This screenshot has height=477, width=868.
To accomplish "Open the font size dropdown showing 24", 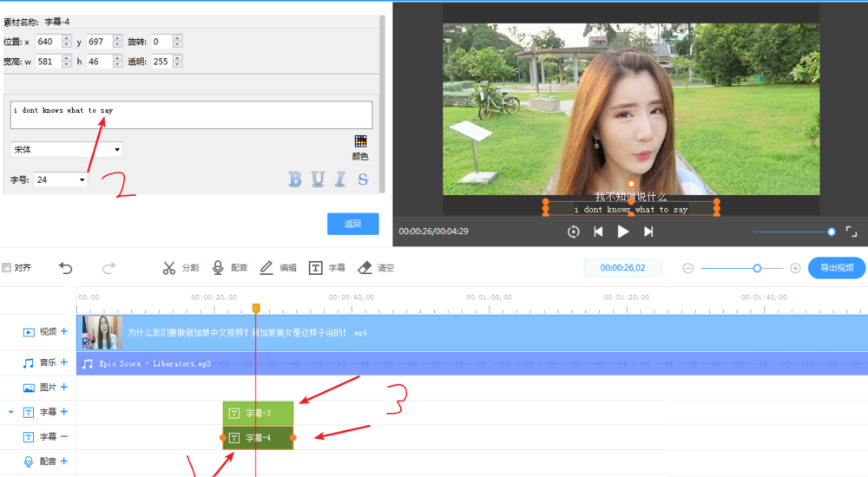I will click(60, 180).
